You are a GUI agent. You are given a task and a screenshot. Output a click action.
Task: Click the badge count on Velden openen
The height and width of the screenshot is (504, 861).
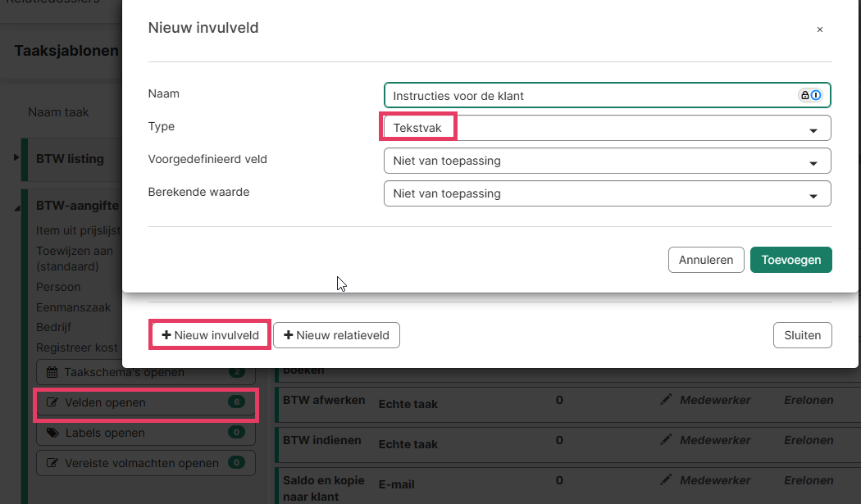[x=237, y=402]
